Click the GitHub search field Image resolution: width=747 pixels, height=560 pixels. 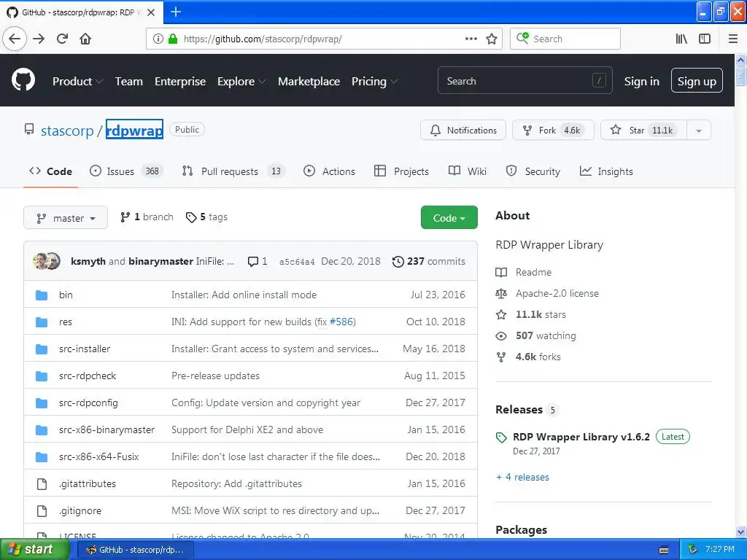(525, 81)
